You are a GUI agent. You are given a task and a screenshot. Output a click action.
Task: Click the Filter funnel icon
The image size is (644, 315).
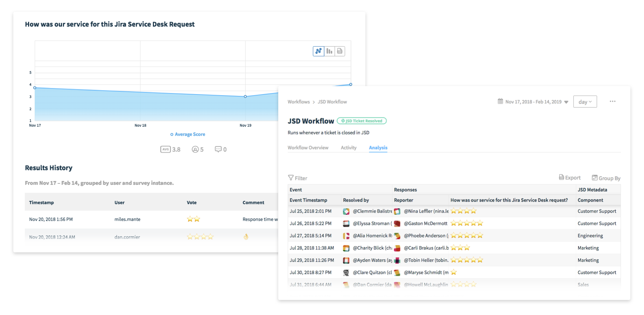coord(291,178)
